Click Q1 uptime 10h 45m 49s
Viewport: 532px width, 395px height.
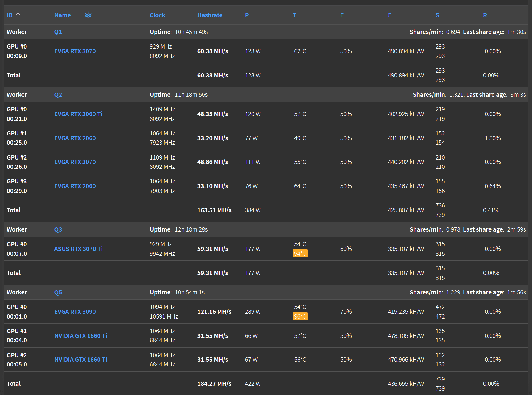pyautogui.click(x=179, y=32)
